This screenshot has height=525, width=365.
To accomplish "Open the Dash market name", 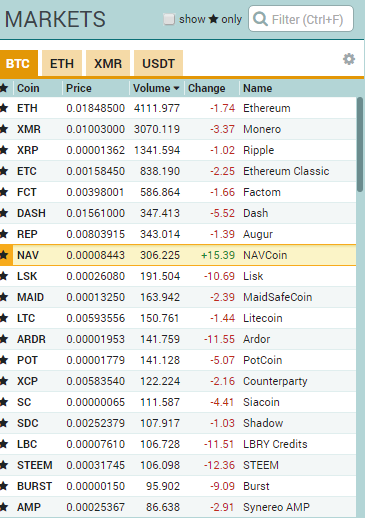I will click(256, 213).
